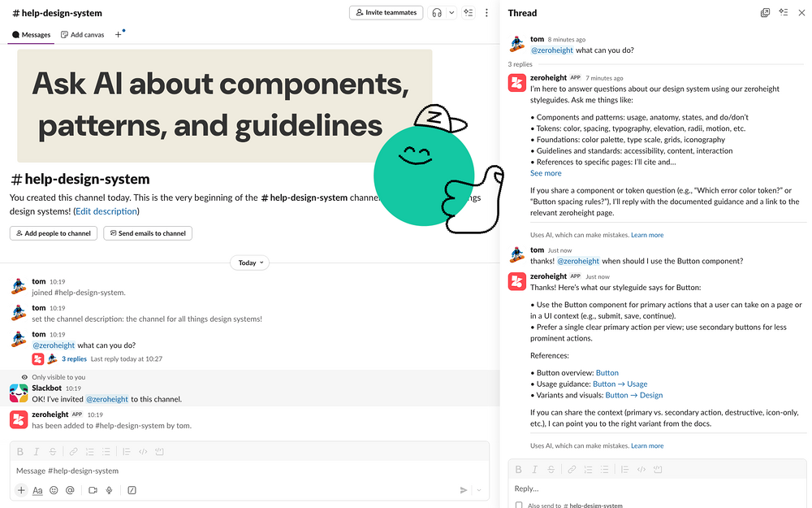The width and height of the screenshot is (812, 508).
Task: Record a video clip
Action: 93,490
